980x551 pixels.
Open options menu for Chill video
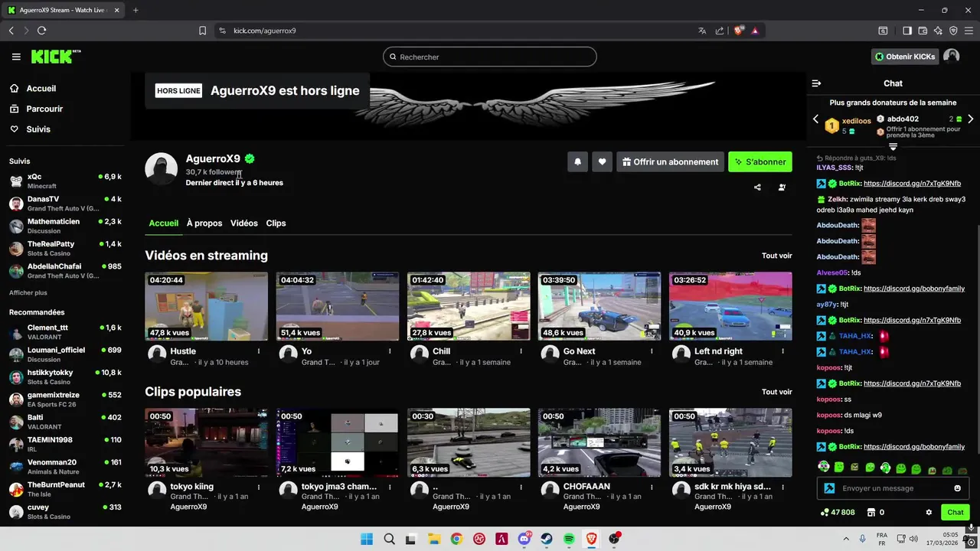point(521,351)
